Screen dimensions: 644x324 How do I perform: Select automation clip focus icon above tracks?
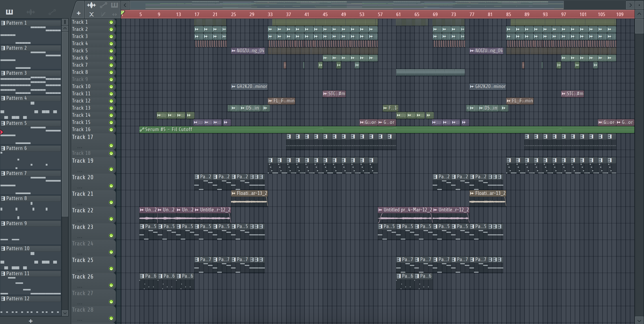pyautogui.click(x=103, y=5)
